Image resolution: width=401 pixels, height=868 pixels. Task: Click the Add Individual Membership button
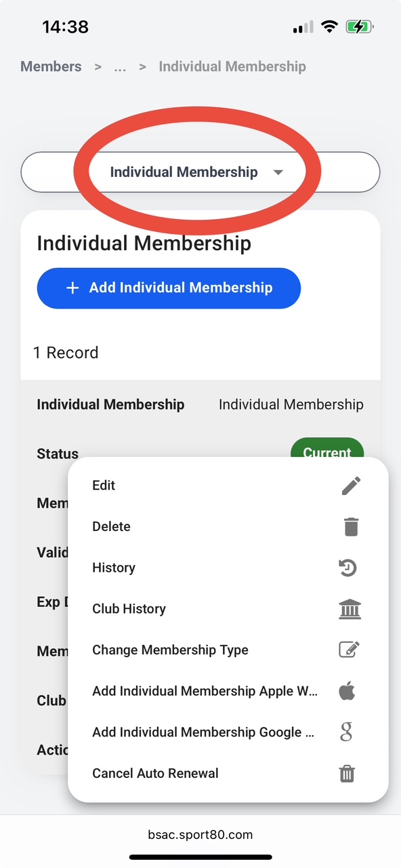[169, 288]
